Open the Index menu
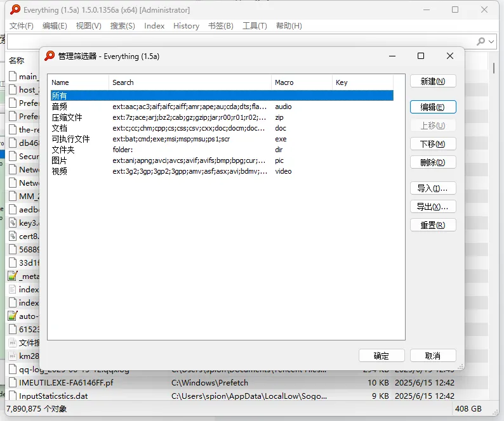Image resolution: width=504 pixels, height=421 pixels. coord(154,26)
